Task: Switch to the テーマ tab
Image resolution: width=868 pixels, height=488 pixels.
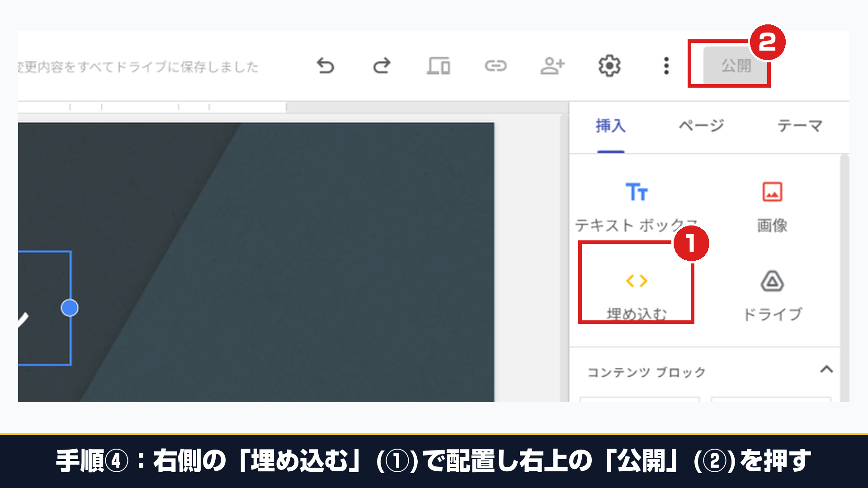Action: (800, 126)
